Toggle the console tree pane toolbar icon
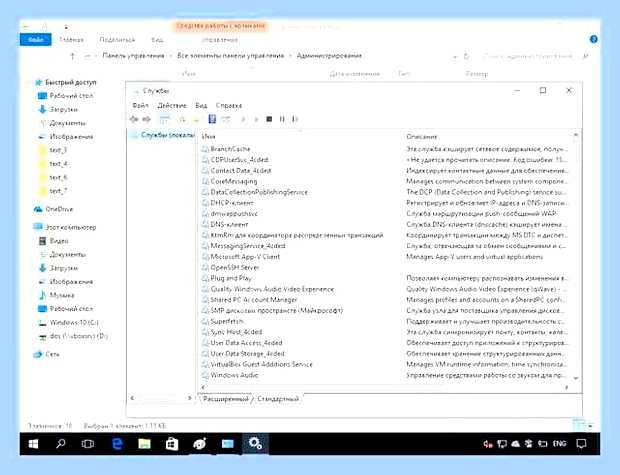Viewport: 620px width, 475px height. 164,119
